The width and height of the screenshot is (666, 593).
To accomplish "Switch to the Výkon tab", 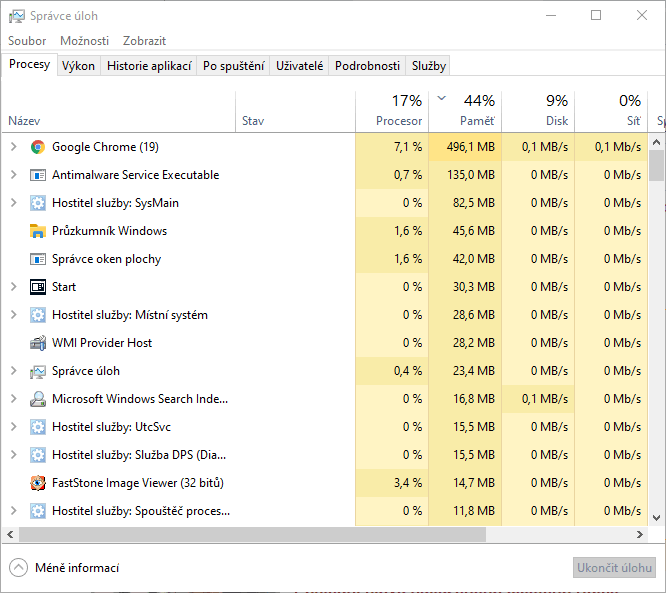I will pos(78,66).
